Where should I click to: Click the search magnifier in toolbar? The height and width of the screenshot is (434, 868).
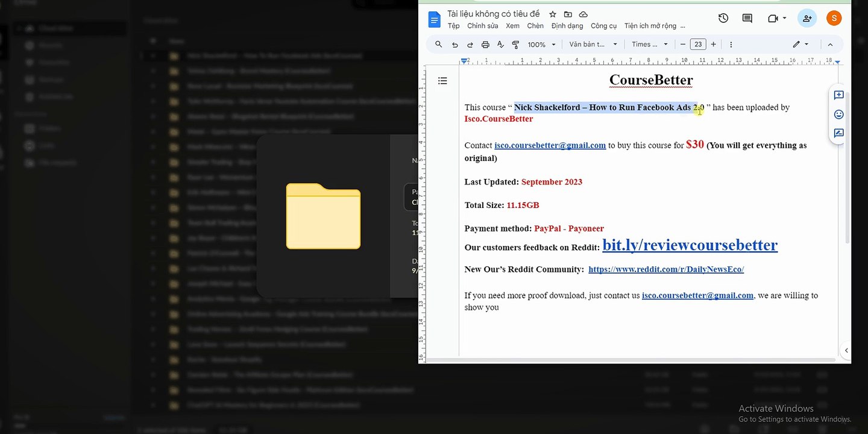tap(439, 45)
